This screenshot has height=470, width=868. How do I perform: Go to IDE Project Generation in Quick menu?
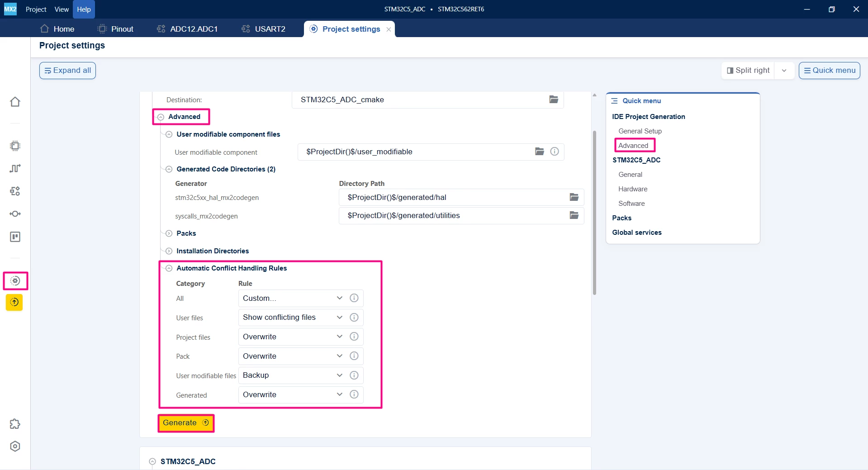tap(649, 117)
